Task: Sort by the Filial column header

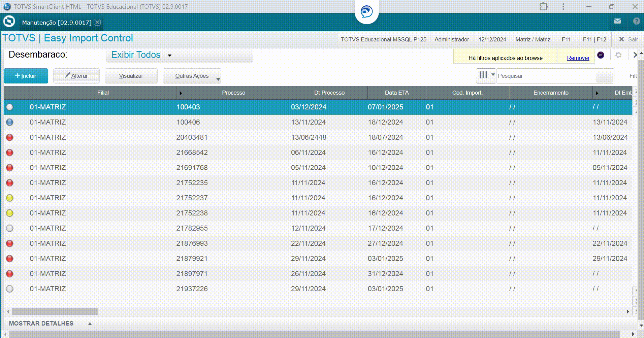Action: tap(103, 93)
